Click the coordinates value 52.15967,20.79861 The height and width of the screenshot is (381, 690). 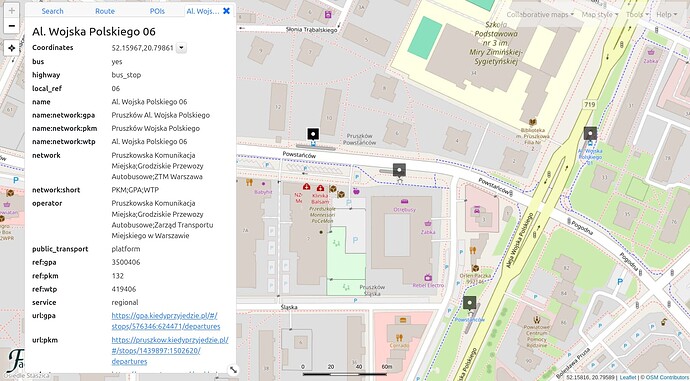(142, 48)
